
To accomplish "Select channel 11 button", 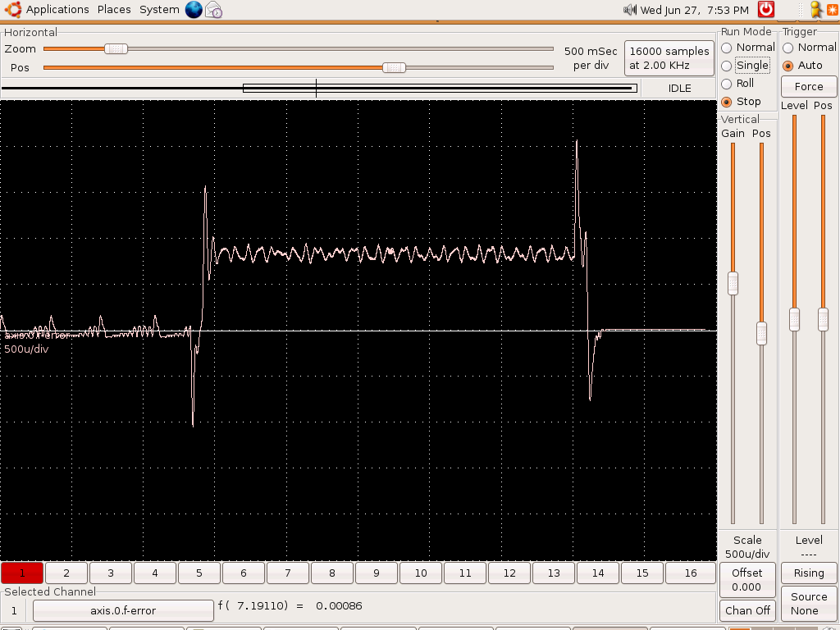I will click(465, 573).
